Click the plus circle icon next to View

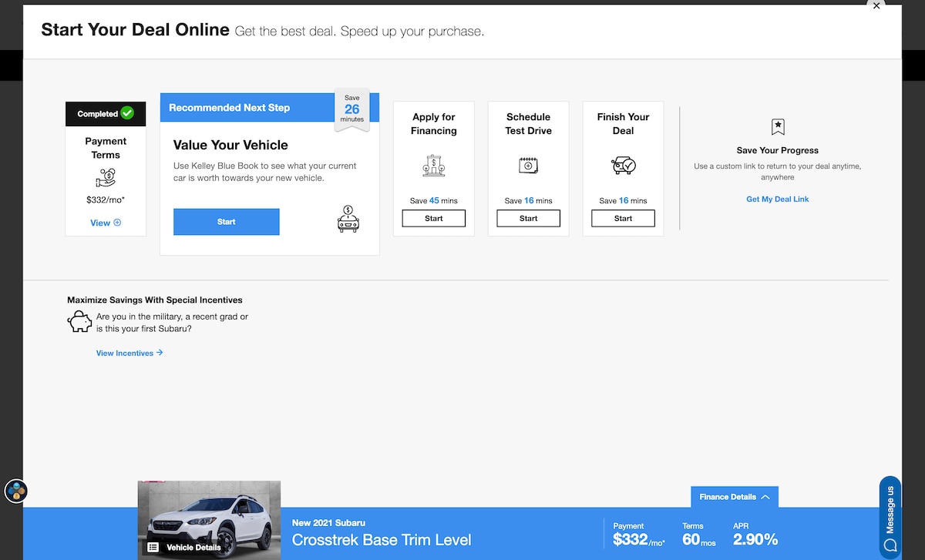pos(117,223)
